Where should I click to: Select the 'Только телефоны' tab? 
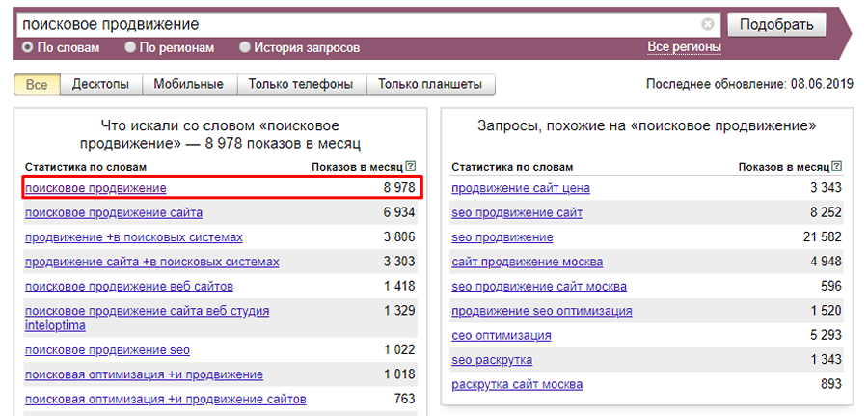[301, 85]
